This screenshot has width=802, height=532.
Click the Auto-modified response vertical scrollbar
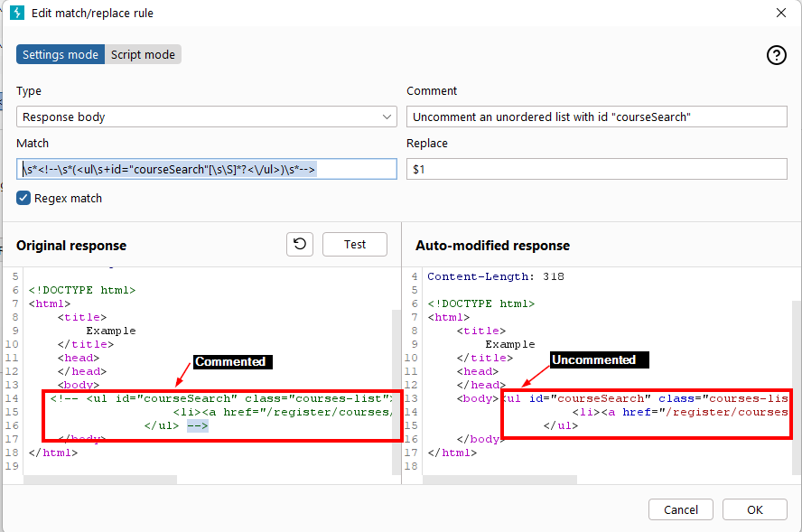pyautogui.click(x=796, y=379)
